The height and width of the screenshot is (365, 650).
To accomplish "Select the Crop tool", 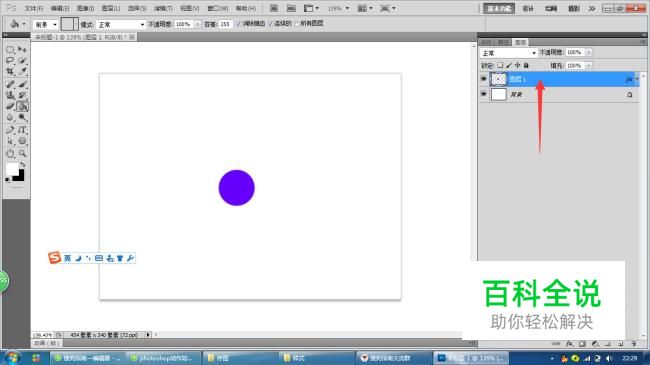I will [x=10, y=72].
